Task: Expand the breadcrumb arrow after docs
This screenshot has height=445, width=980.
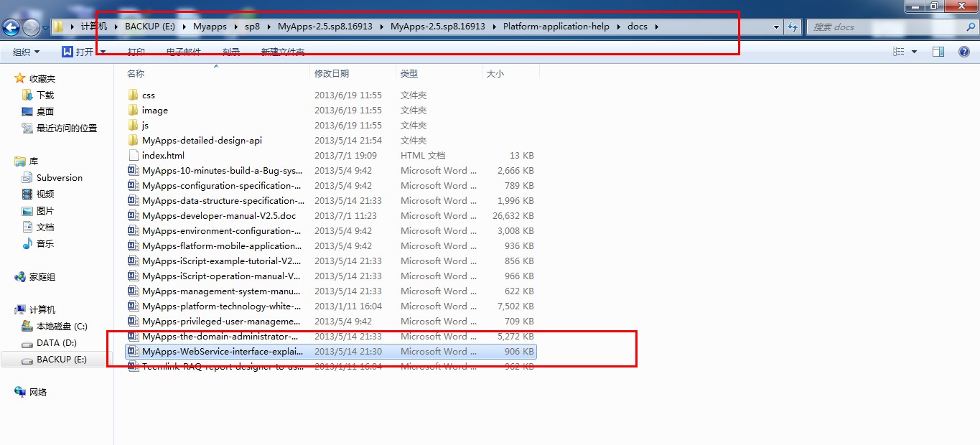Action: (656, 27)
